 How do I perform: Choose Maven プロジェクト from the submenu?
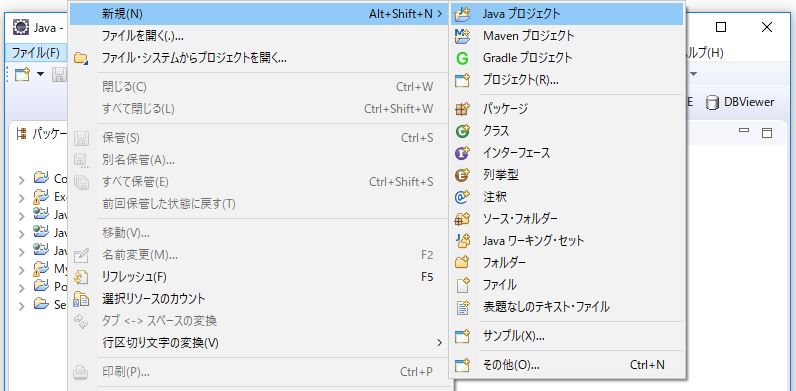567,36
